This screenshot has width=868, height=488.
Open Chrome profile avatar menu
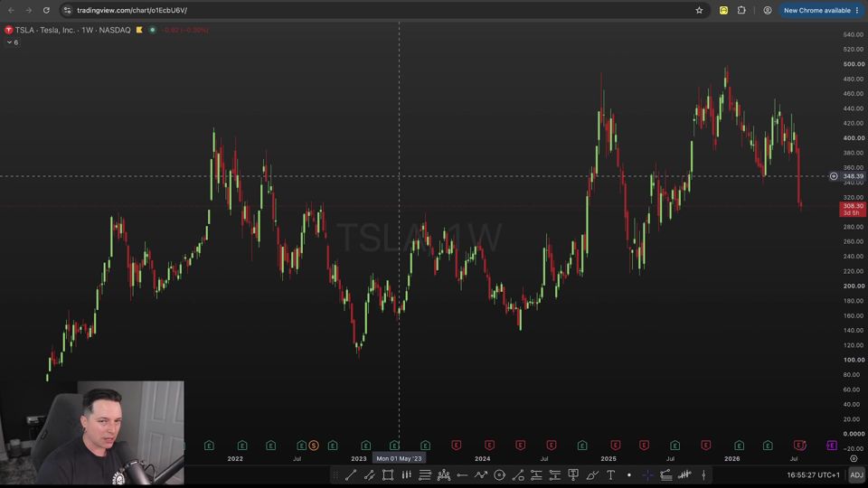(x=768, y=10)
